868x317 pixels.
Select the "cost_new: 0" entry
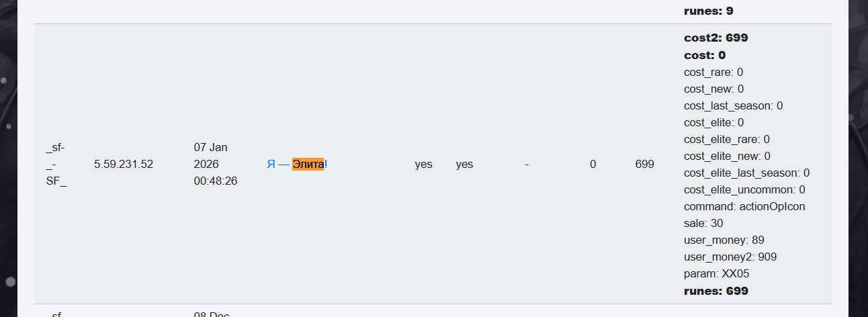pos(713,89)
